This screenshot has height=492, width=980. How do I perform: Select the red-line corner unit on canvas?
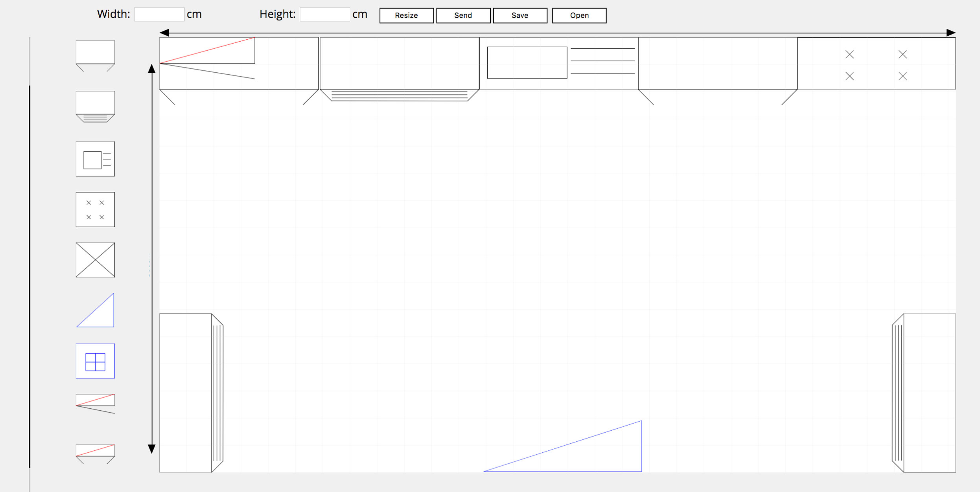tap(207, 58)
